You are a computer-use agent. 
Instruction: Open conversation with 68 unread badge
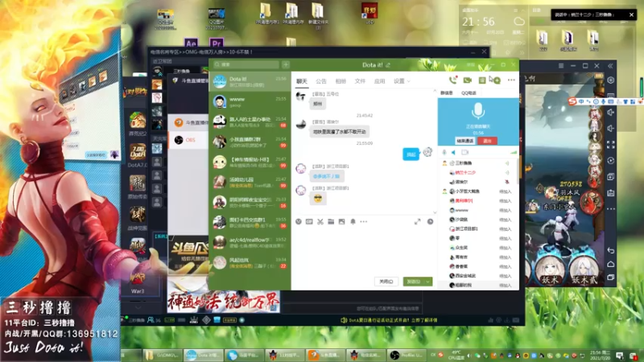[250, 122]
